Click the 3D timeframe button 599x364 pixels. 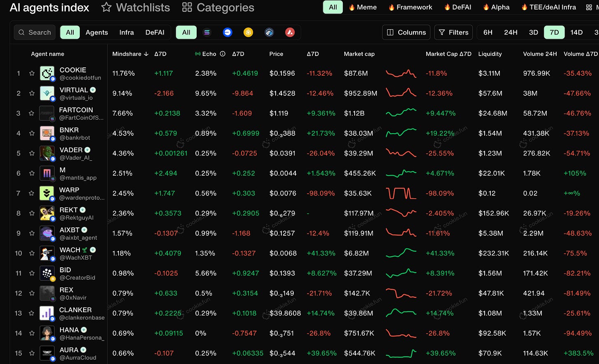[533, 32]
